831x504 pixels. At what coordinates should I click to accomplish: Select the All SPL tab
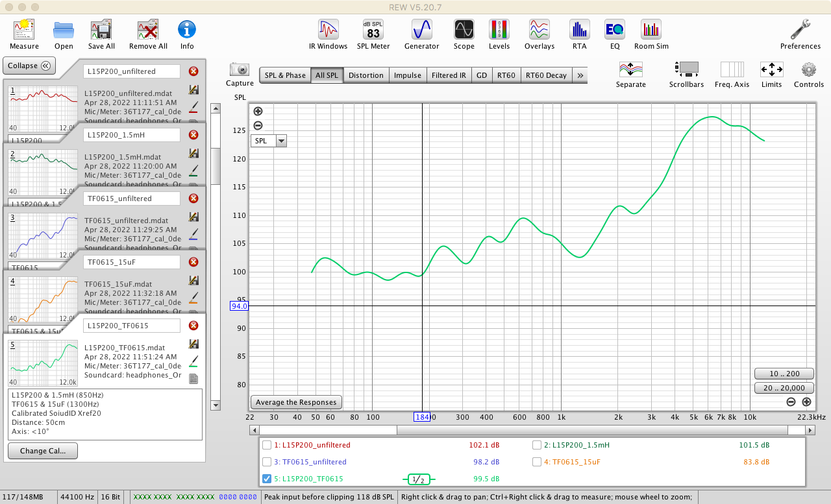(327, 75)
